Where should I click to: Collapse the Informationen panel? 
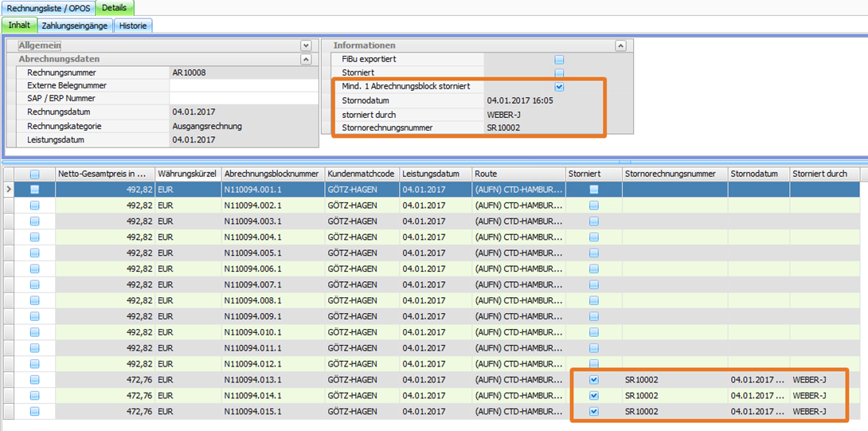pyautogui.click(x=620, y=46)
